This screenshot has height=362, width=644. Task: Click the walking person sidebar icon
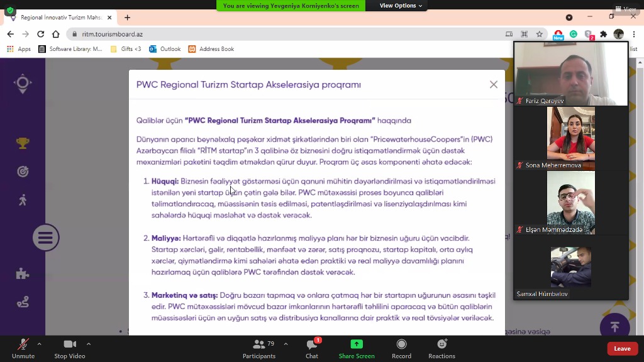tap(23, 200)
